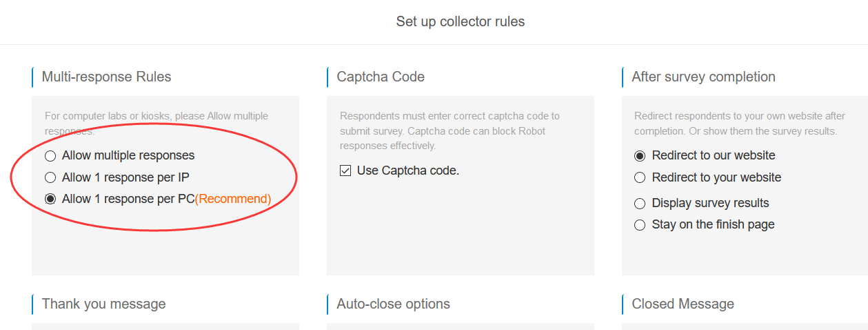Select the Allow multiple responses radio button
868x330 pixels.
click(x=50, y=156)
